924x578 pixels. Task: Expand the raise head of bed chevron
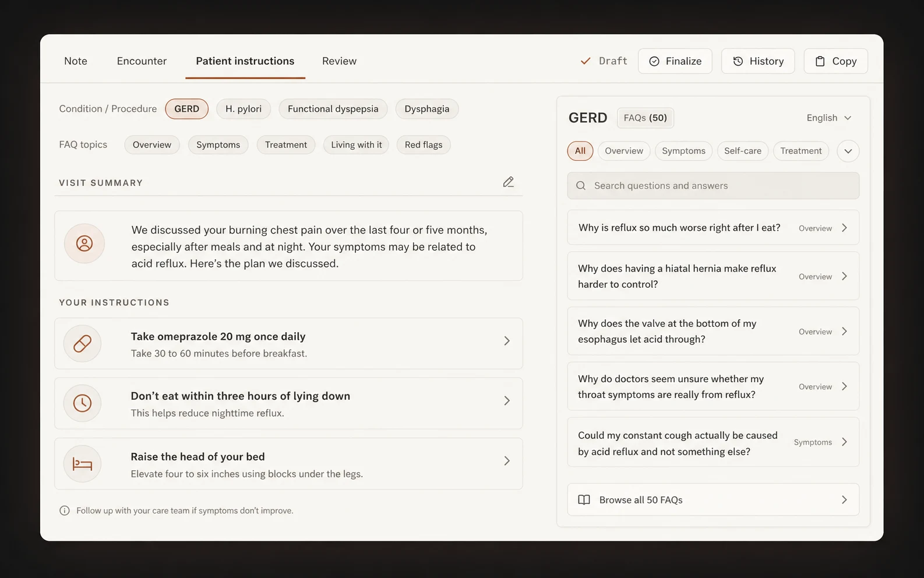coord(507,461)
